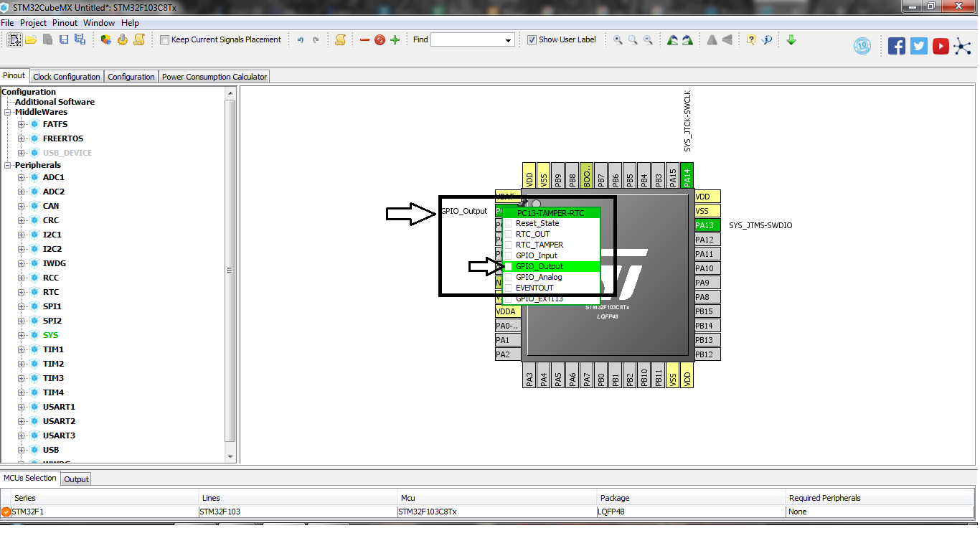
Task: Expand the SYS peripheral node
Action: 22,335
